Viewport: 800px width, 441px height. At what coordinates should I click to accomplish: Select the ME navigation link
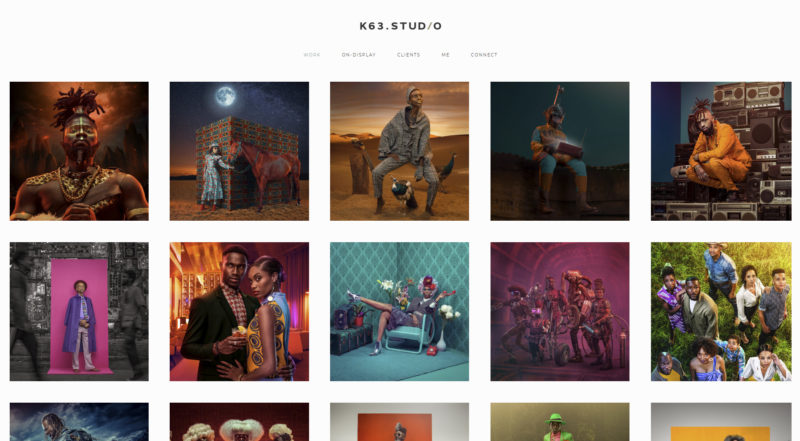tap(445, 55)
